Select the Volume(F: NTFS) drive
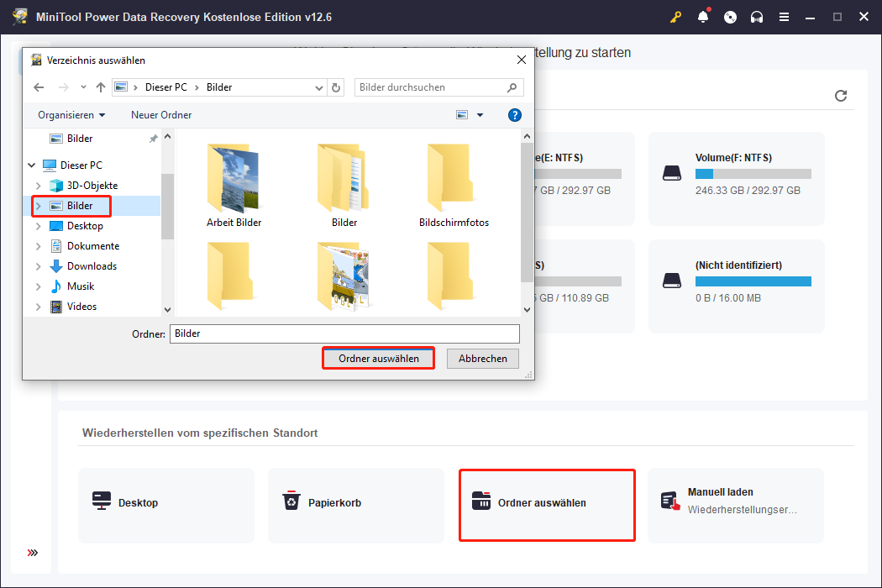 point(737,179)
